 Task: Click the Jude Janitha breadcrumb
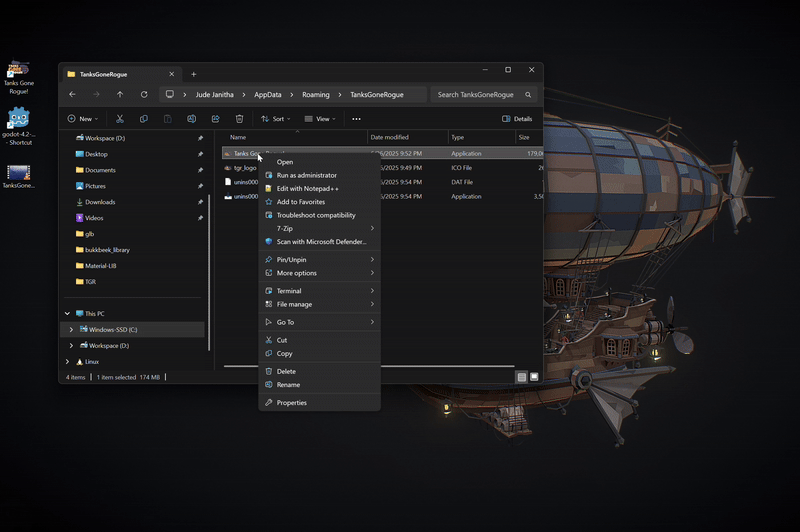tap(214, 95)
